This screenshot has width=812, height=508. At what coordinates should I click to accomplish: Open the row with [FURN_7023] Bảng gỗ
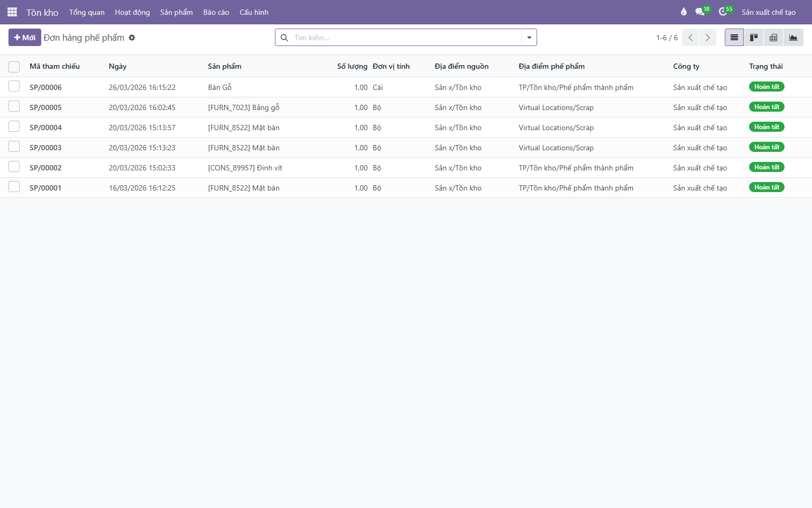[406, 107]
